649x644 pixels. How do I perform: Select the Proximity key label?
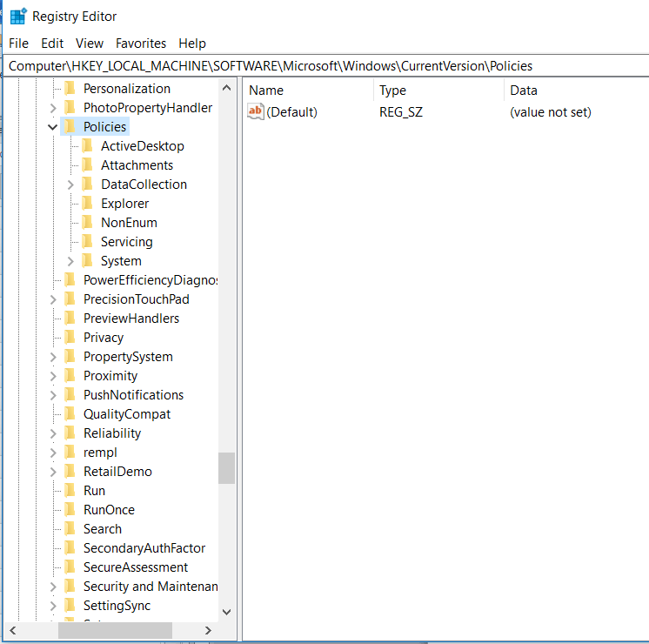(x=110, y=376)
